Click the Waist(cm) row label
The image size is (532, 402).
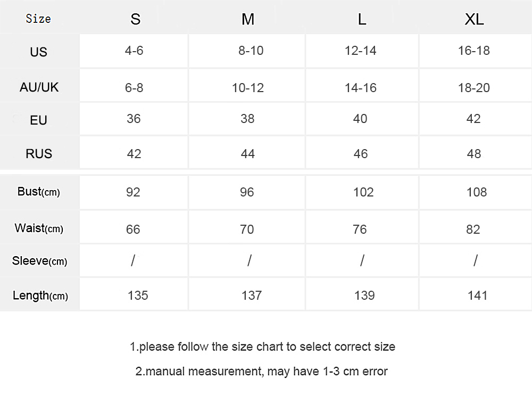pyautogui.click(x=39, y=228)
